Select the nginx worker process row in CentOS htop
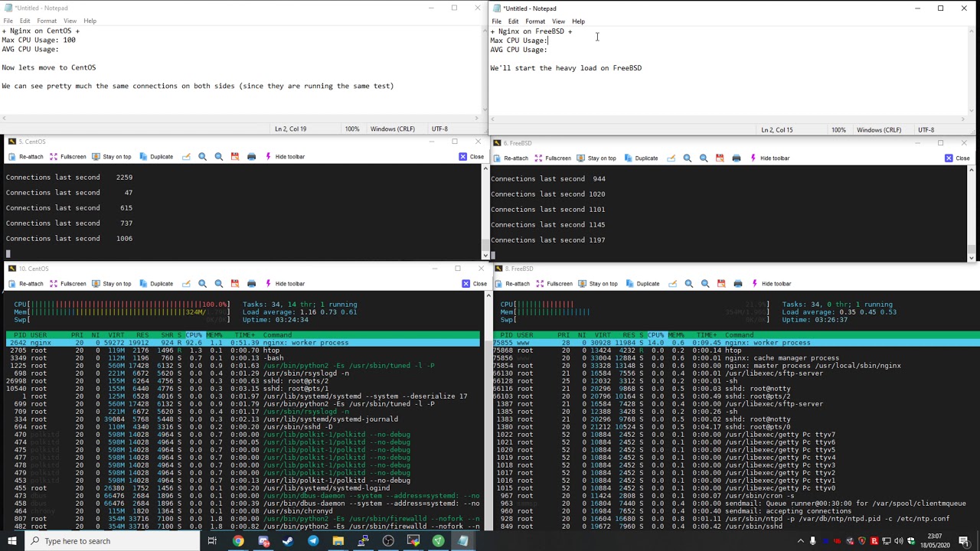This screenshot has height=551, width=980. 243,343
